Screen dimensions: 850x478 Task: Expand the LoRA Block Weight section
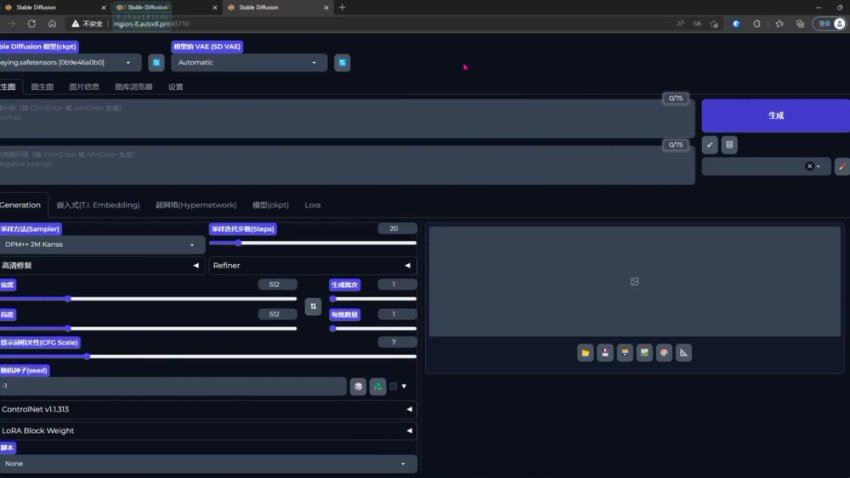tap(208, 431)
